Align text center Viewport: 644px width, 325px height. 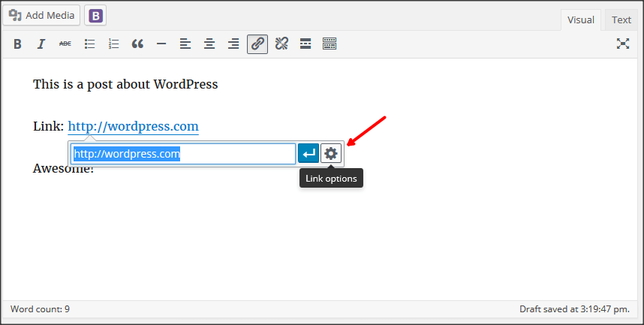tap(209, 44)
